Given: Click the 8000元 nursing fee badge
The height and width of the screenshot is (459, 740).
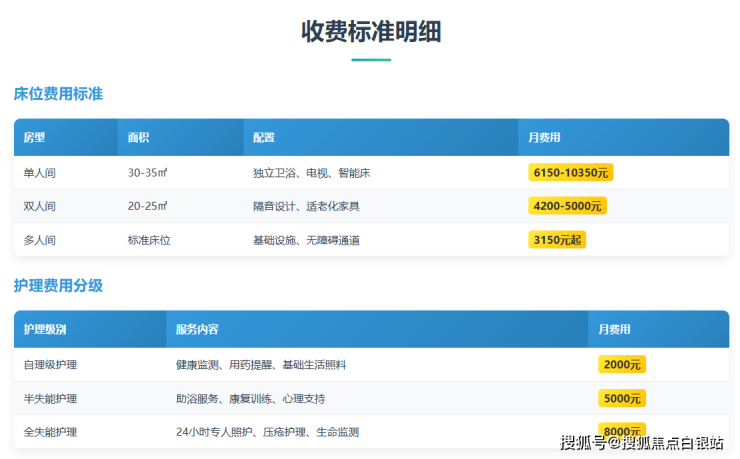Looking at the screenshot, I should 621,432.
